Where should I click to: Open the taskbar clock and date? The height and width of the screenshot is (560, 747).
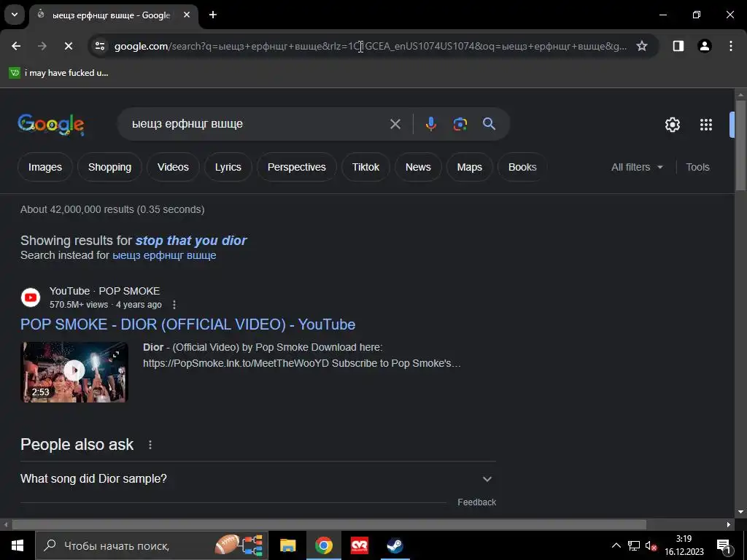pyautogui.click(x=684, y=545)
